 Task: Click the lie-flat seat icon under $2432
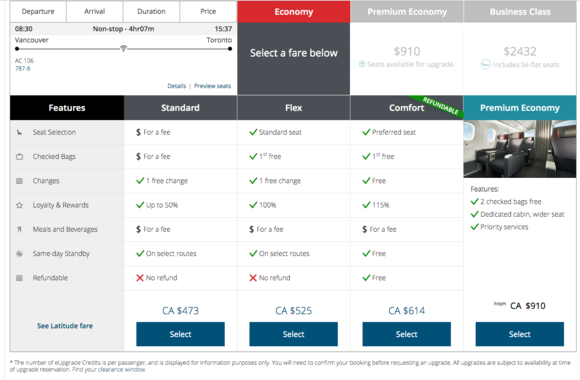click(485, 65)
